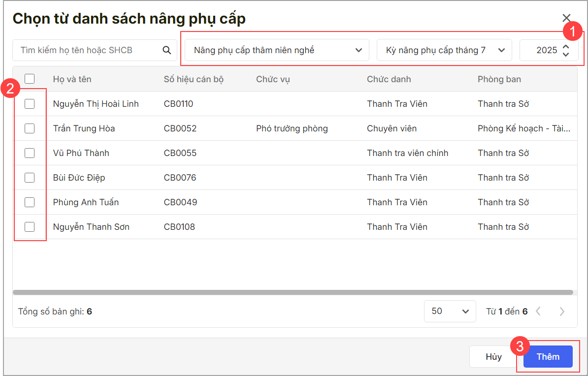The height and width of the screenshot is (376, 588).
Task: Click the year 2025 input field
Action: [549, 50]
